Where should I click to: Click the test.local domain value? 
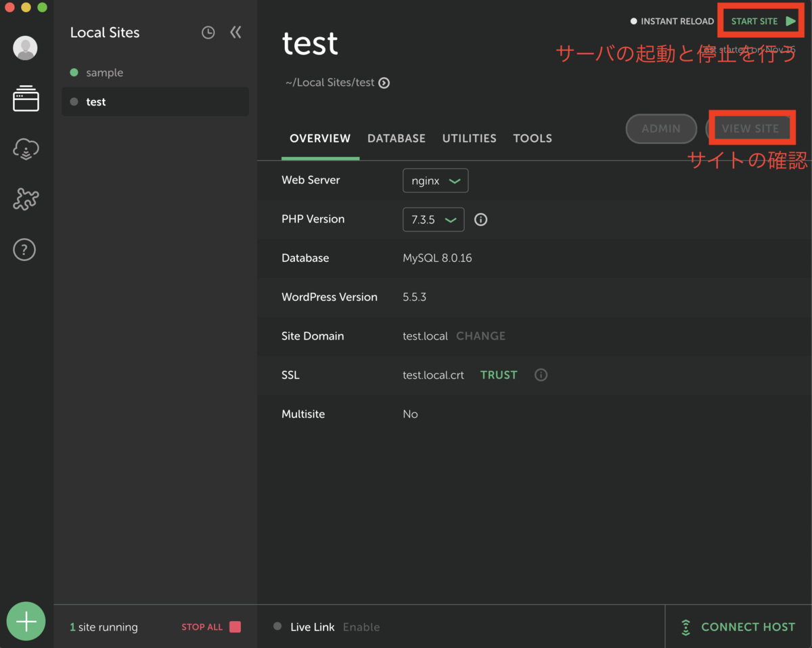click(x=425, y=336)
